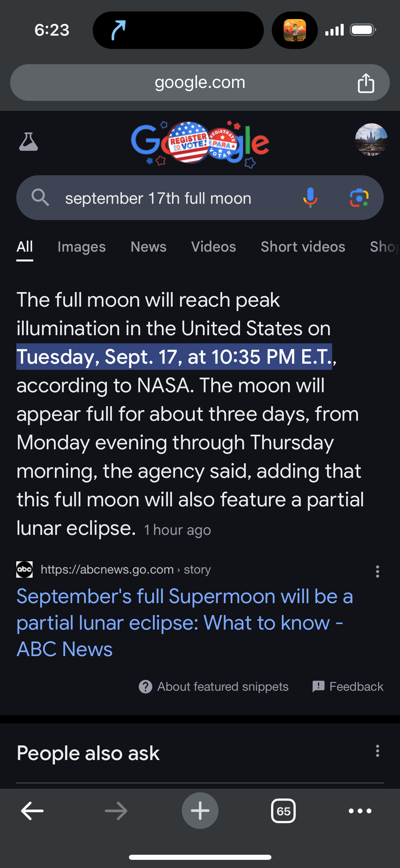Open People also ask options menu

tap(377, 751)
